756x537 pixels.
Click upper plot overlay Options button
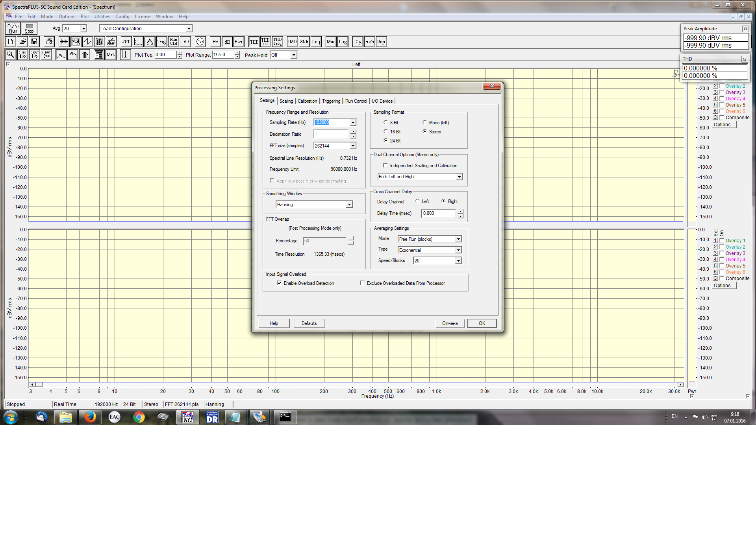coord(724,125)
